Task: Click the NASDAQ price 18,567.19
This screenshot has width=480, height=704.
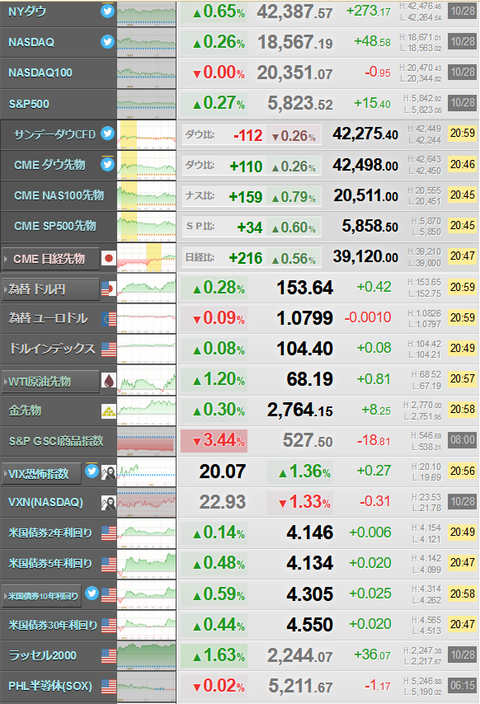Action: click(295, 43)
